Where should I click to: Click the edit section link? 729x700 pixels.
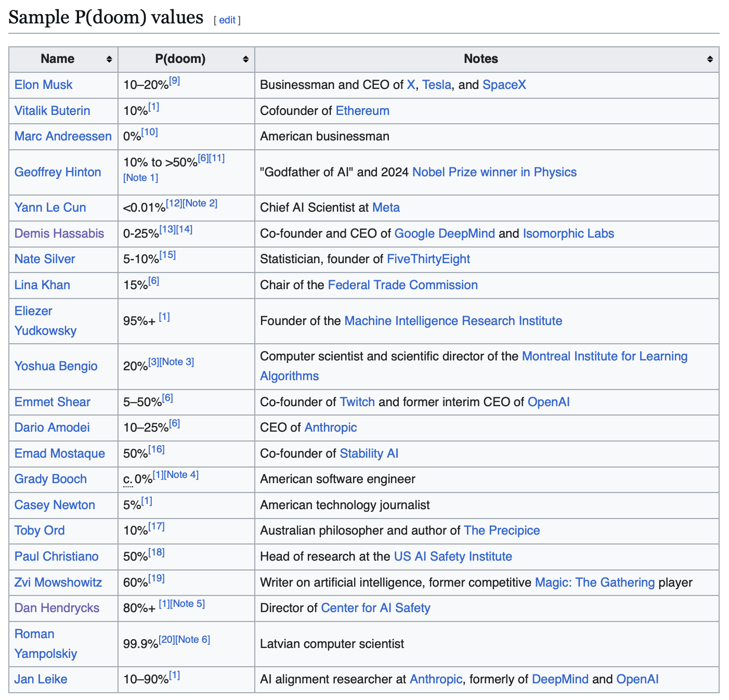click(x=227, y=20)
